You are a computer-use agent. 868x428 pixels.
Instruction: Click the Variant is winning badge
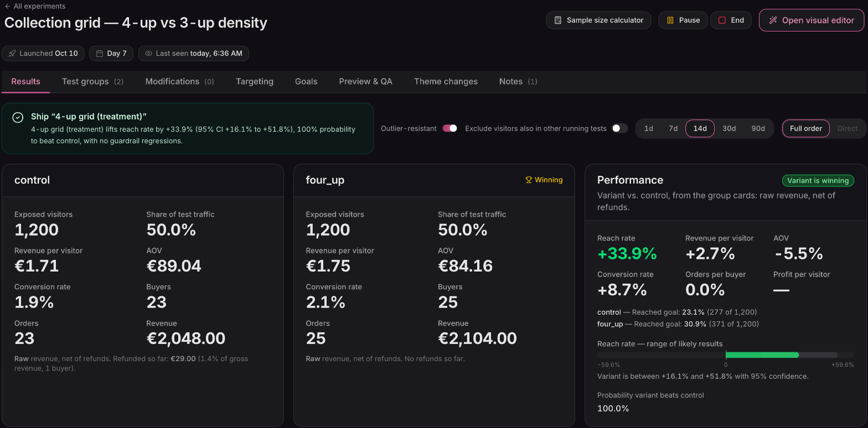tap(818, 180)
